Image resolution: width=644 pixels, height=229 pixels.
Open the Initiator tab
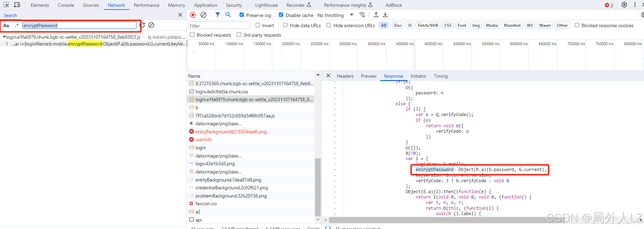(x=418, y=76)
